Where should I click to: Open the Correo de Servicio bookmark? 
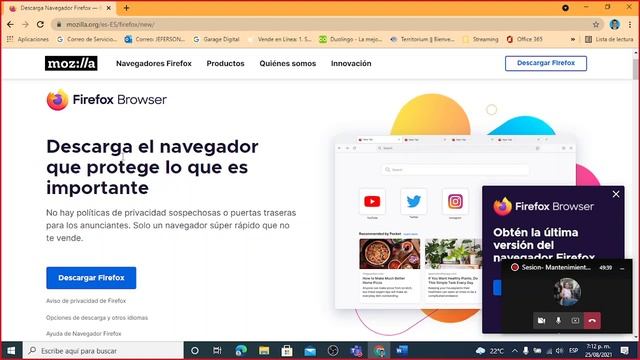[x=87, y=39]
